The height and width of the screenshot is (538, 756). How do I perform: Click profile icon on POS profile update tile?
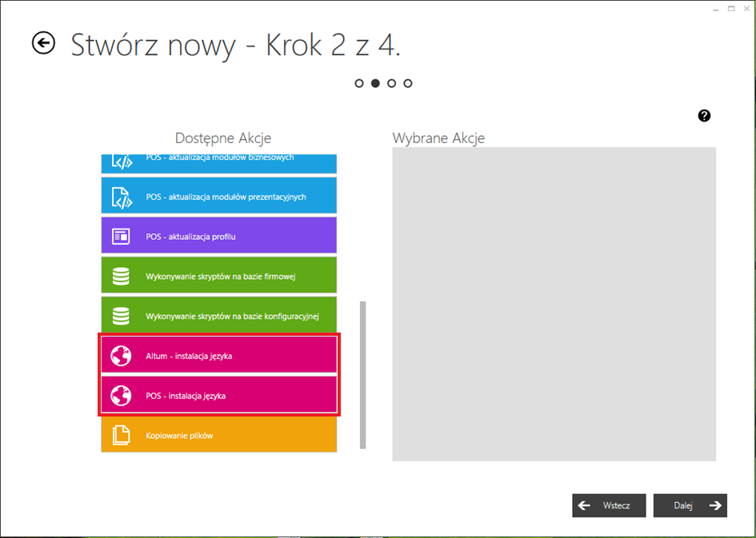point(121,237)
